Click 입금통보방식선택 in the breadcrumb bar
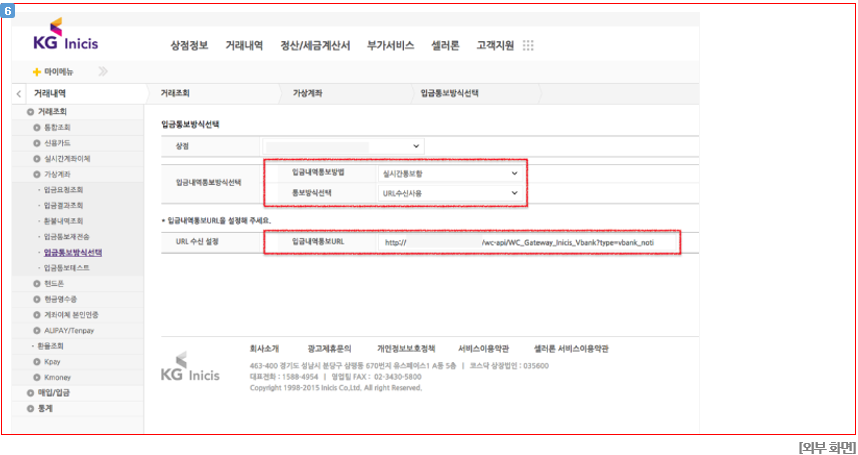 point(450,94)
